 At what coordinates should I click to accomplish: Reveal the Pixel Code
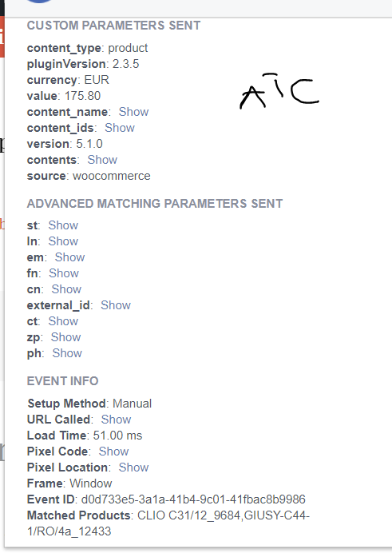(x=113, y=452)
